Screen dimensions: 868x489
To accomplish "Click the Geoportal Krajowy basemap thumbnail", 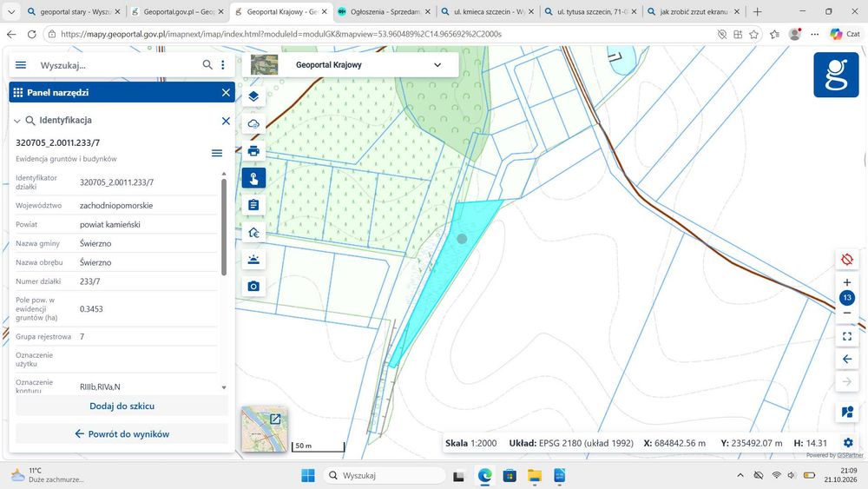I will tap(264, 65).
